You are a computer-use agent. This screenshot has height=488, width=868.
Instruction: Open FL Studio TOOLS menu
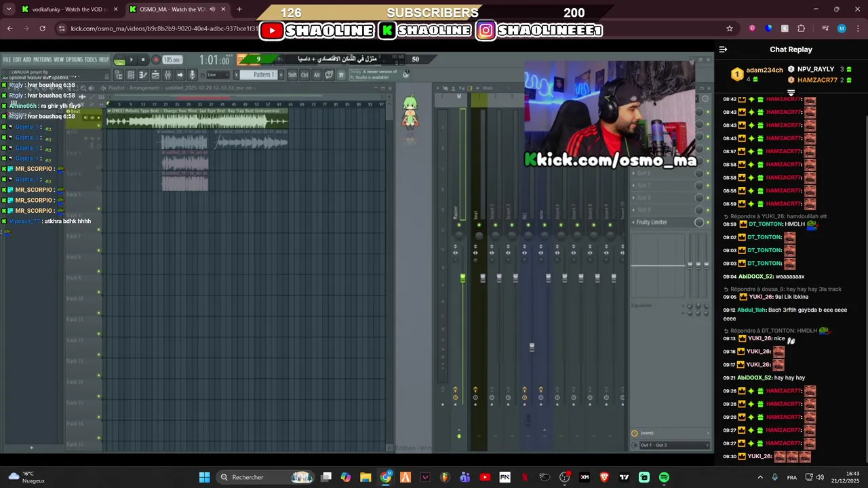[91, 60]
